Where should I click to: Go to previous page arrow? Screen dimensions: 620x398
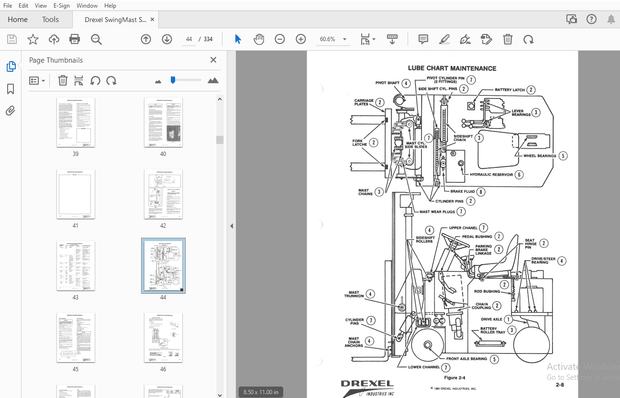(x=146, y=39)
